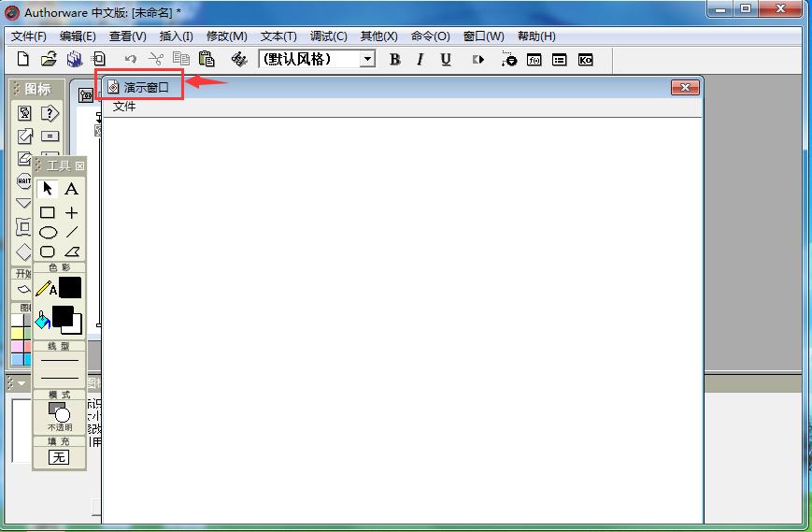Screen dimensions: 812x532
Task: Choose the Rectangle drawing tool
Action: (x=48, y=212)
